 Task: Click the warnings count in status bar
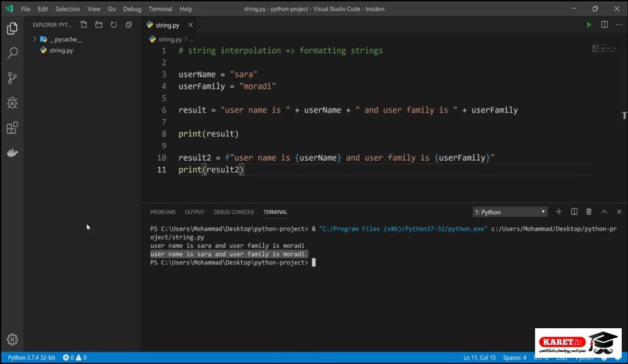pos(81,358)
